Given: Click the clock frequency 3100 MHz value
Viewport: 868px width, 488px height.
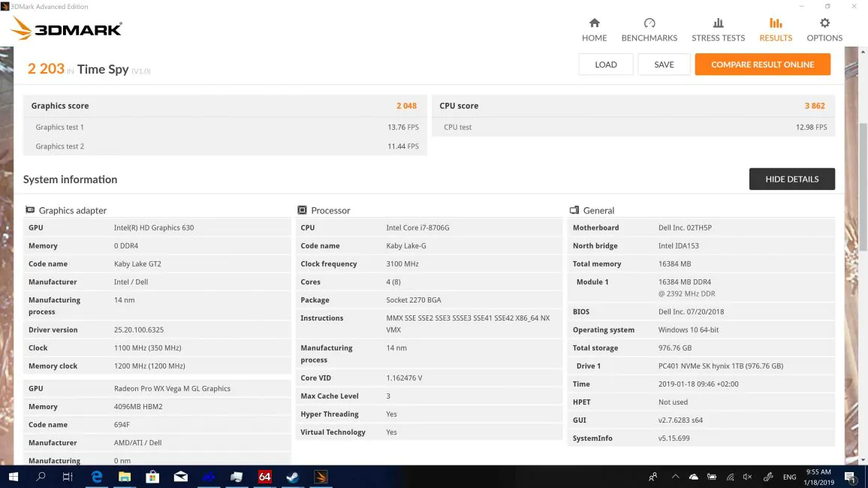Looking at the screenshot, I should [402, 264].
